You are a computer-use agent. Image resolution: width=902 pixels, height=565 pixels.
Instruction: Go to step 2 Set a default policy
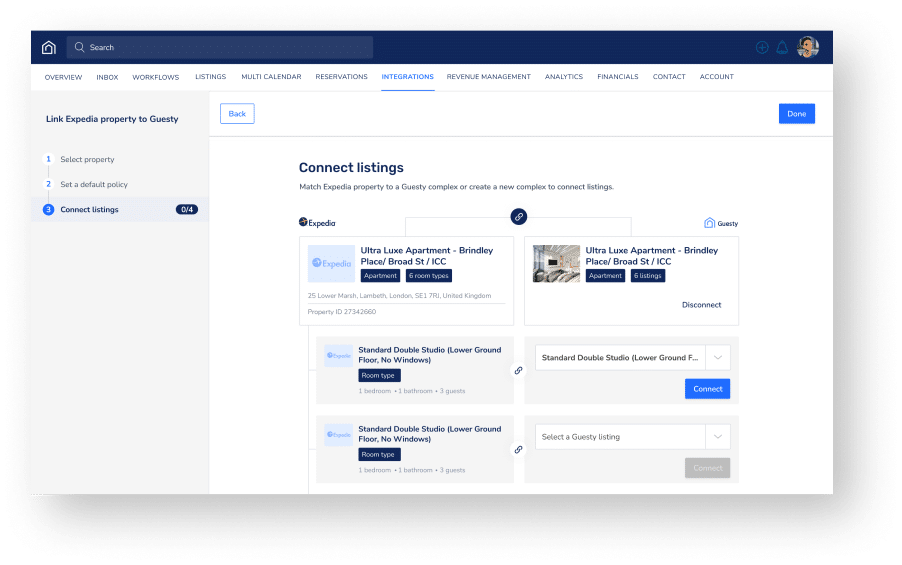pyautogui.click(x=94, y=185)
